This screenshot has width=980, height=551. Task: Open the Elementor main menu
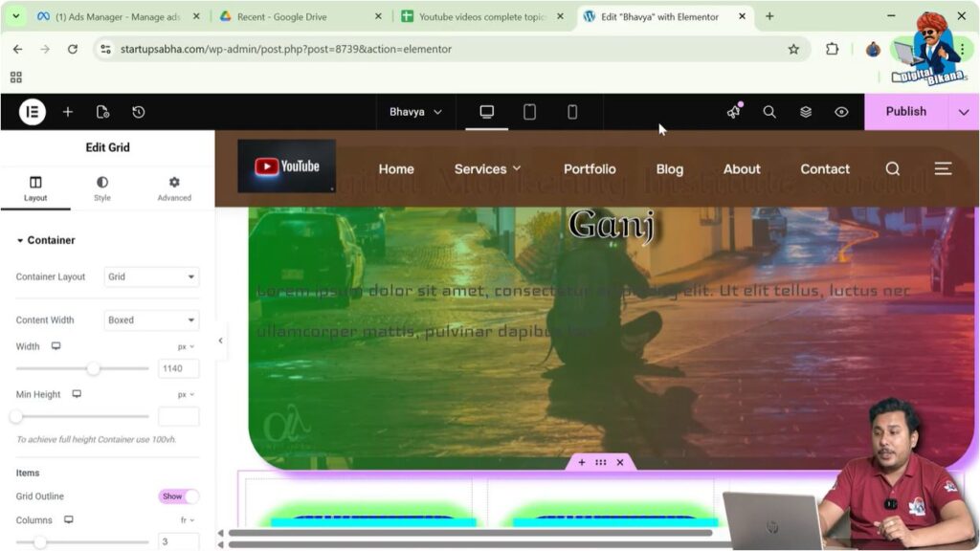point(31,112)
